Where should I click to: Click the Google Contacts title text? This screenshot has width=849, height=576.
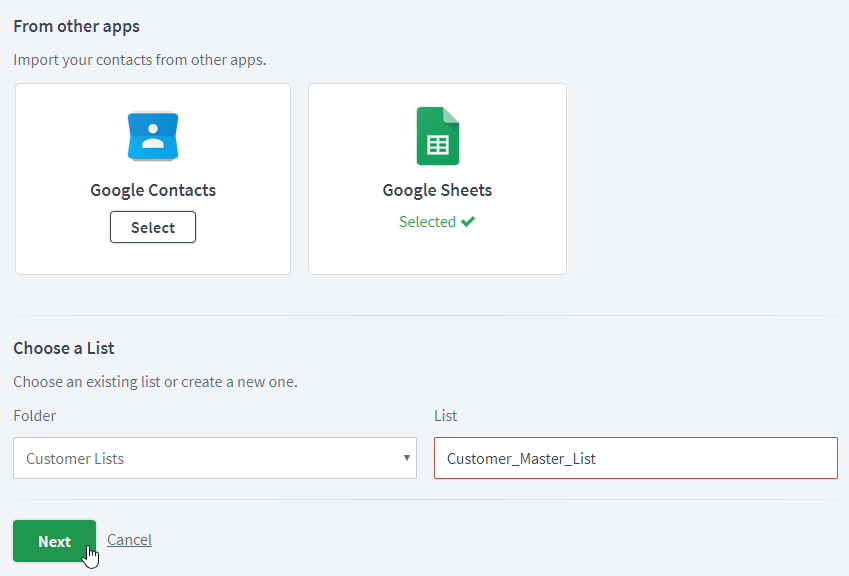click(153, 190)
